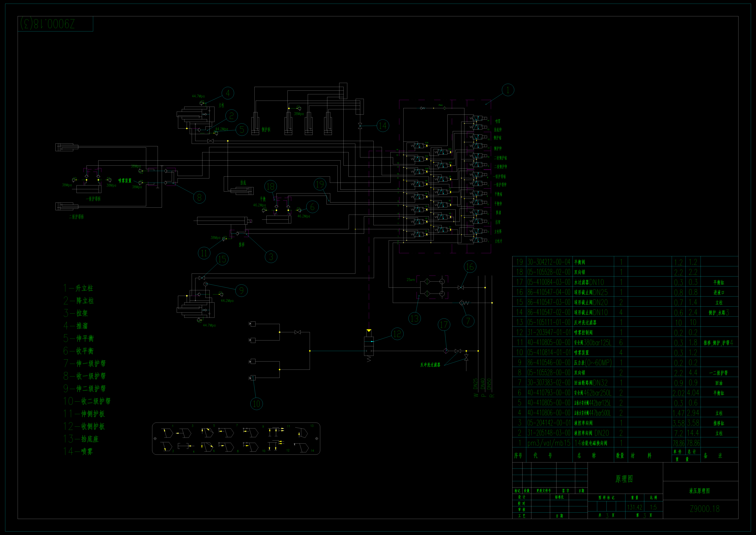Select the legend entry "2-降立柱"
The image size is (756, 535).
[x=79, y=301]
